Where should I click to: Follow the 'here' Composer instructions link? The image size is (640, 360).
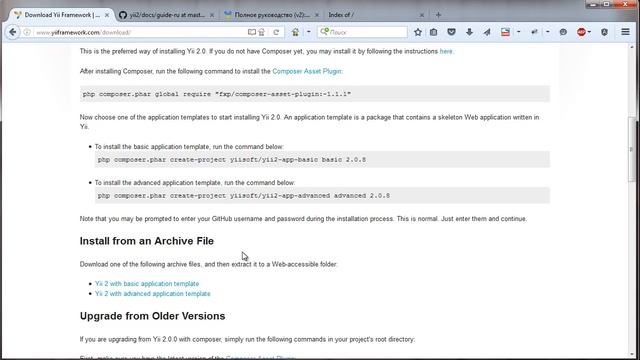pos(446,51)
